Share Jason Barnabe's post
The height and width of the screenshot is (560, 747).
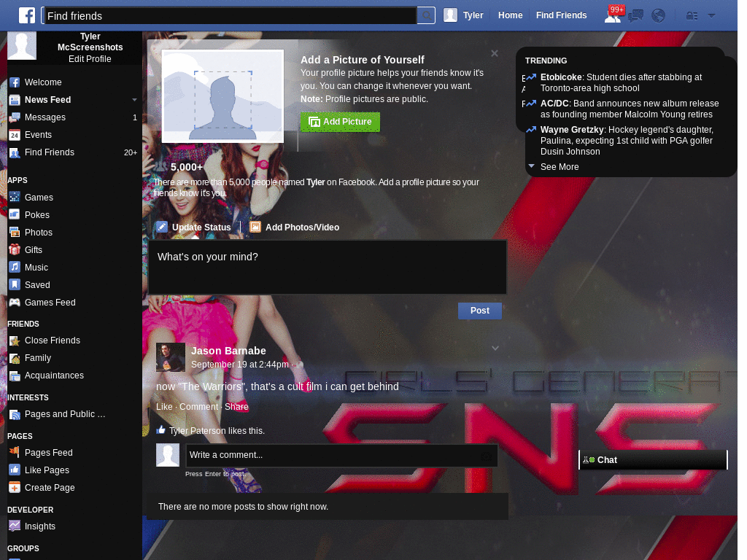[236, 407]
